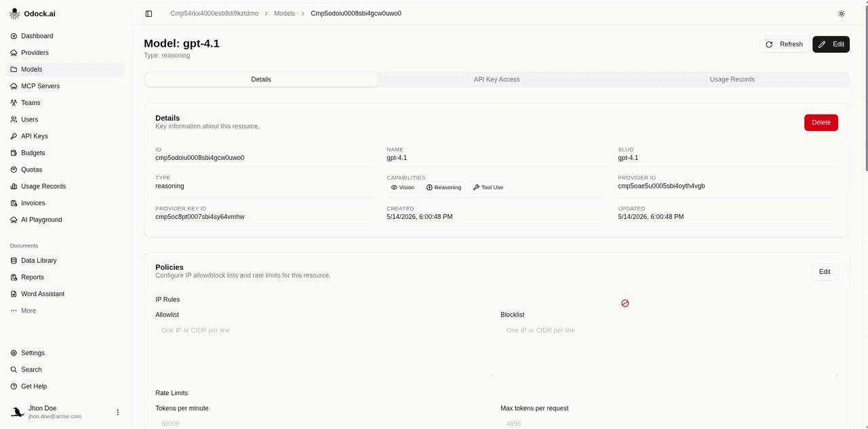
Task: Open Models breadcrumb link
Action: click(284, 14)
